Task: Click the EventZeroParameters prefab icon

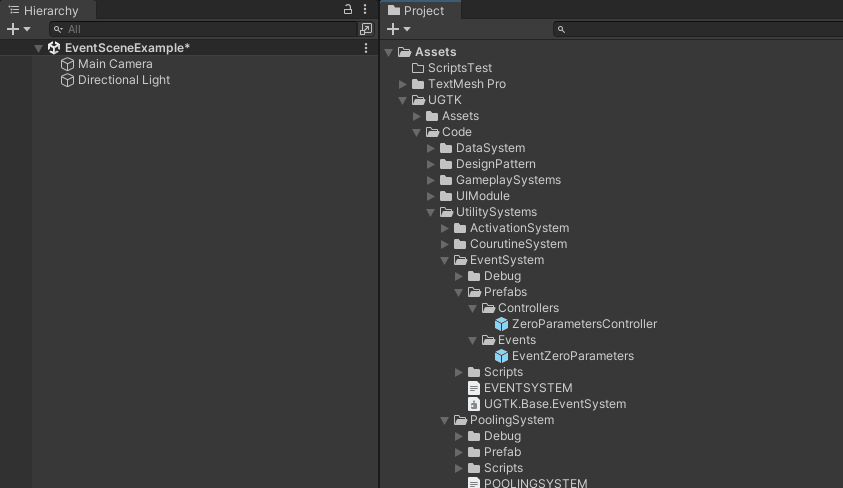Action: [502, 356]
